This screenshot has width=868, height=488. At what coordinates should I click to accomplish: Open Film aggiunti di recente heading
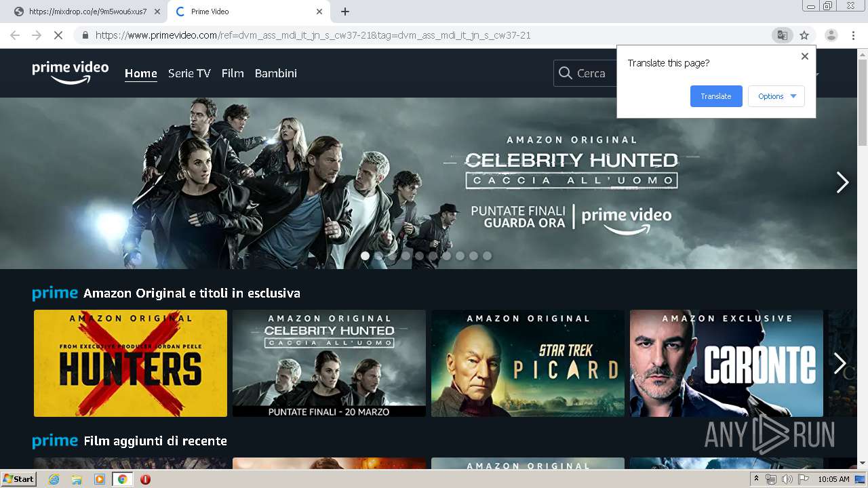coord(155,441)
